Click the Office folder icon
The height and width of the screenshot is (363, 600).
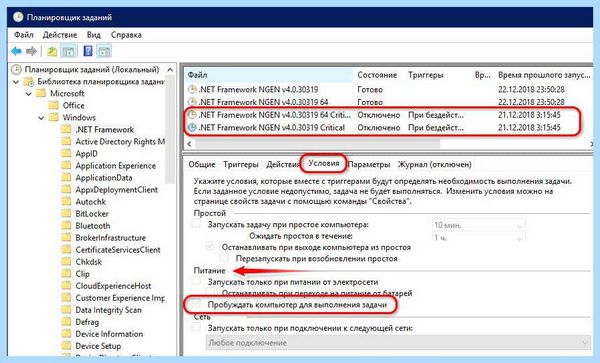(54, 105)
